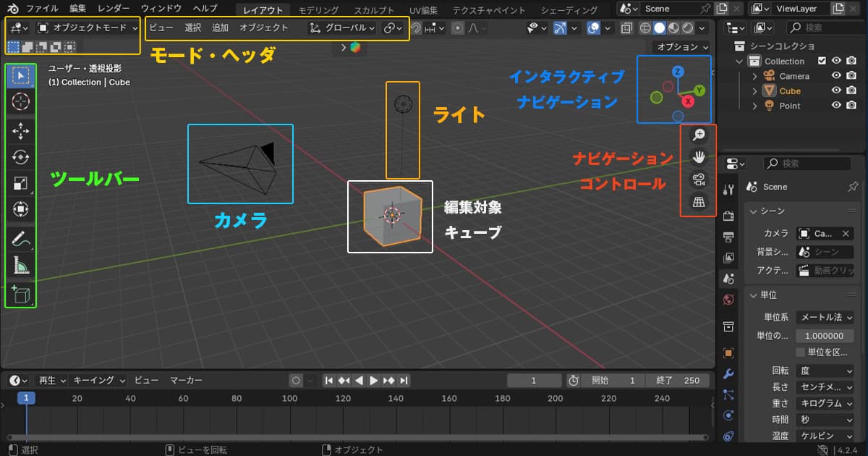
Task: Click the viewport zoom magnifier icon
Action: pyautogui.click(x=699, y=135)
